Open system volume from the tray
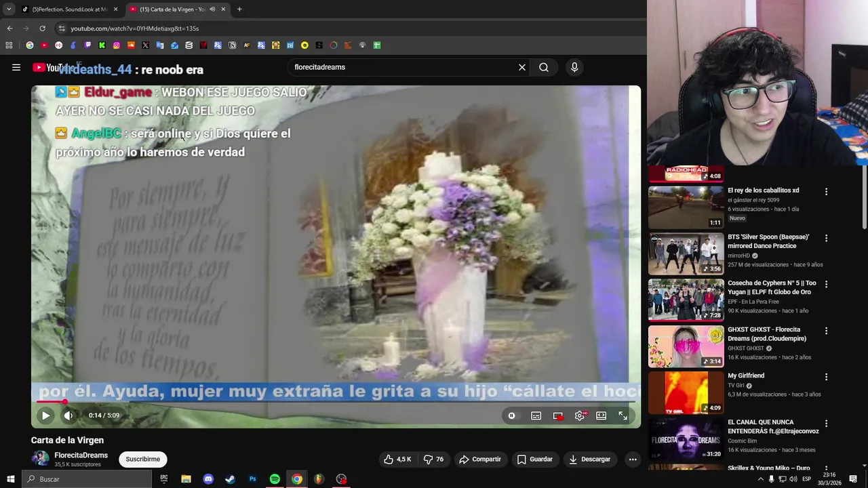This screenshot has height=488, width=868. tap(793, 479)
